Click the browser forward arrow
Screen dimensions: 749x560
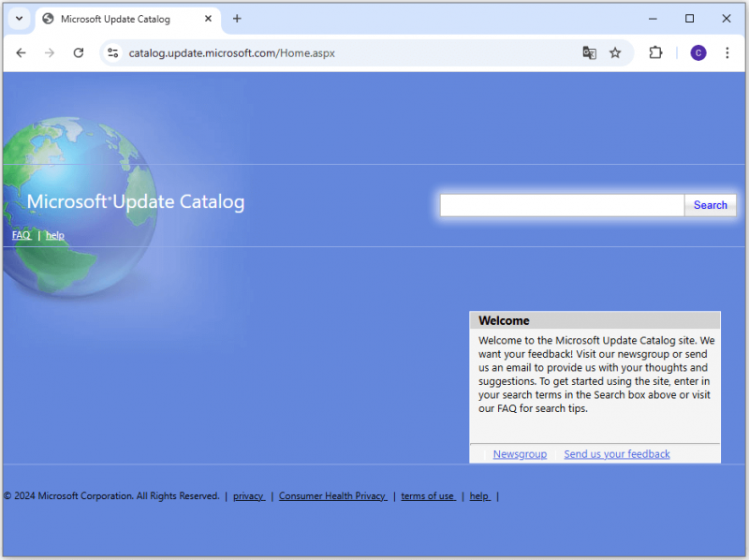(x=50, y=52)
